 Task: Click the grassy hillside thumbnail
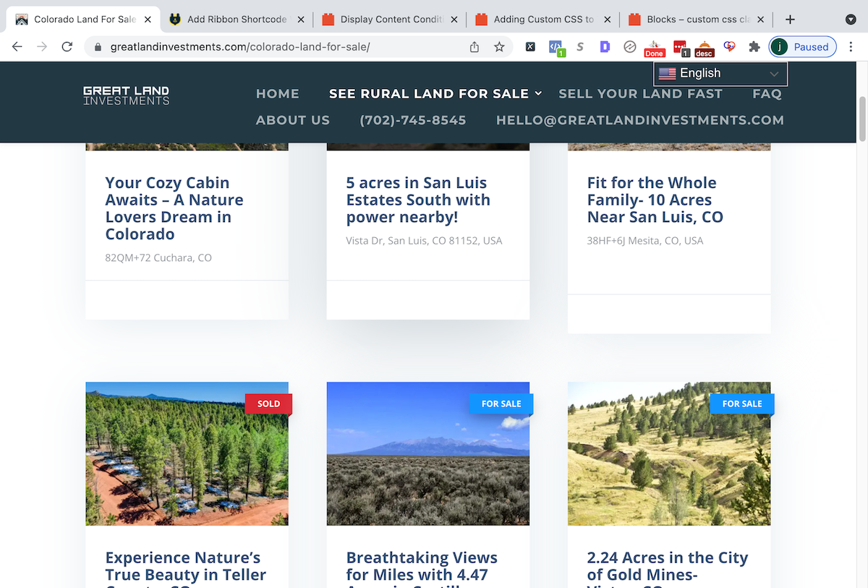point(669,453)
